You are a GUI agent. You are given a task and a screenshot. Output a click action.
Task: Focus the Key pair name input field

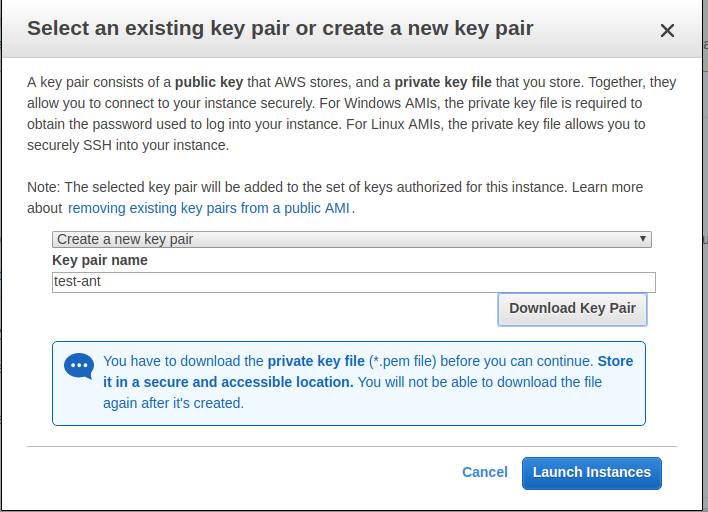[354, 282]
